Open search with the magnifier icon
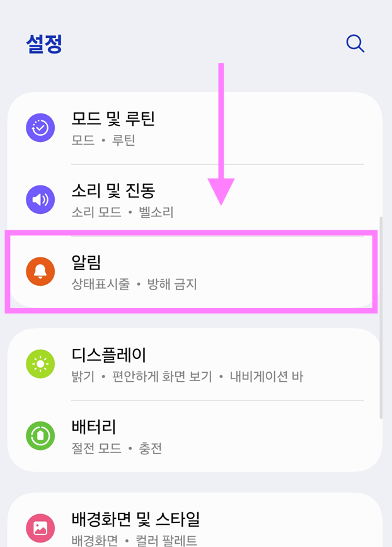The height and width of the screenshot is (547, 392). [x=355, y=44]
